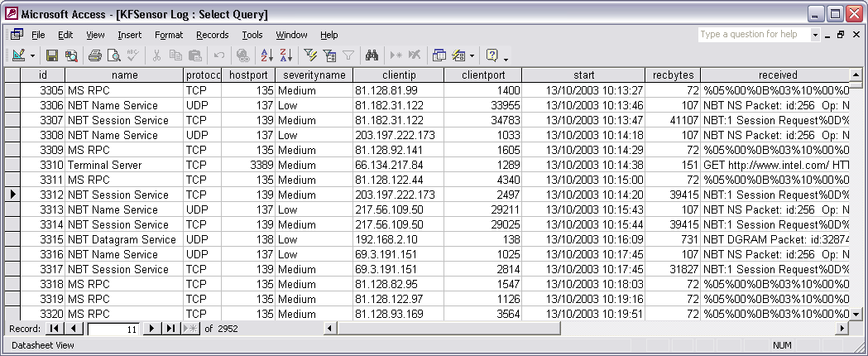Click the Delete Record toolbar icon

point(414,55)
